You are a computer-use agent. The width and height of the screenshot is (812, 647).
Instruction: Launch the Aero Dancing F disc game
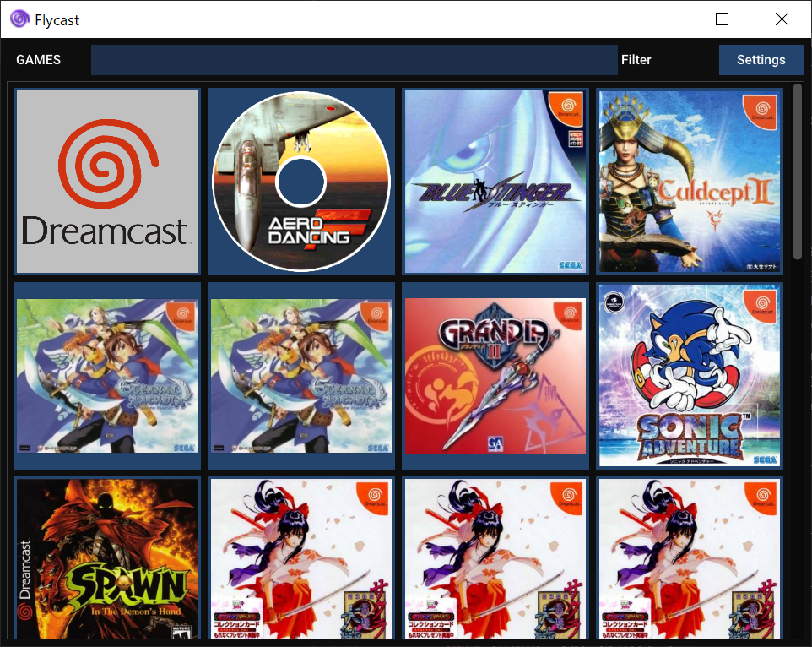point(301,182)
